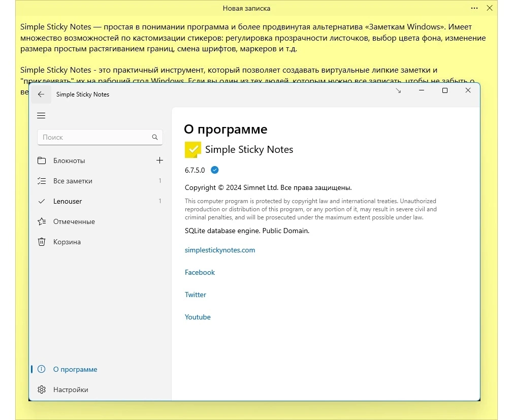Add a new notebook with plus icon
The image size is (513, 420).
pos(159,160)
